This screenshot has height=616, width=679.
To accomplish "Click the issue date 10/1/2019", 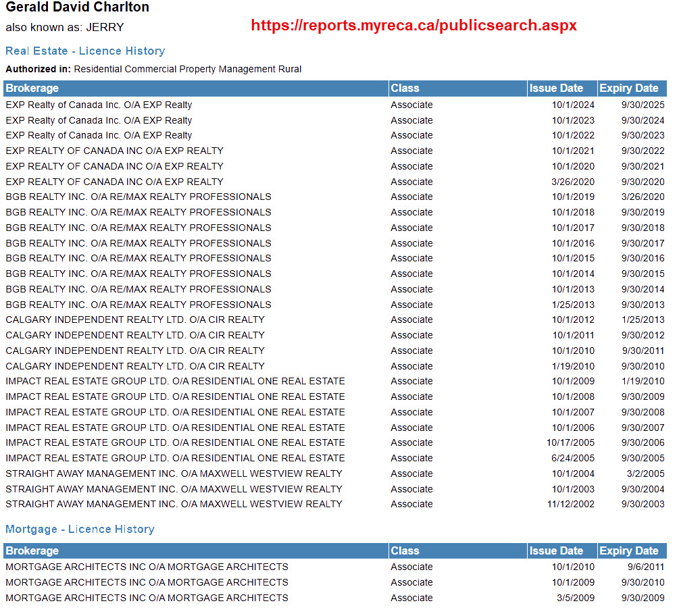I will pos(573,197).
